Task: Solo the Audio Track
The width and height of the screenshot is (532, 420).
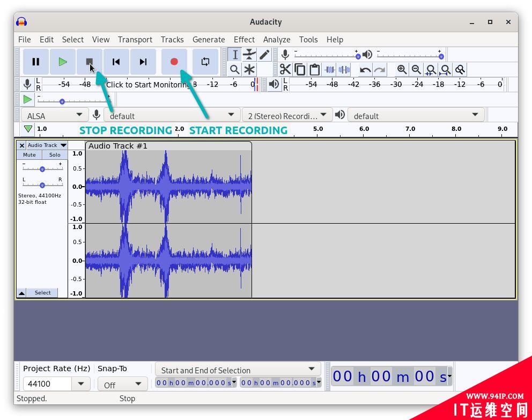Action: (x=55, y=154)
